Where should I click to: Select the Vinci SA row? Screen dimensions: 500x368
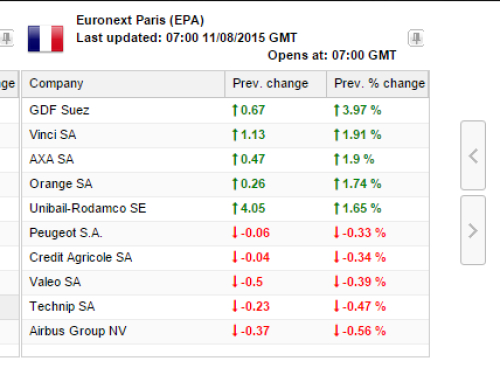225,135
